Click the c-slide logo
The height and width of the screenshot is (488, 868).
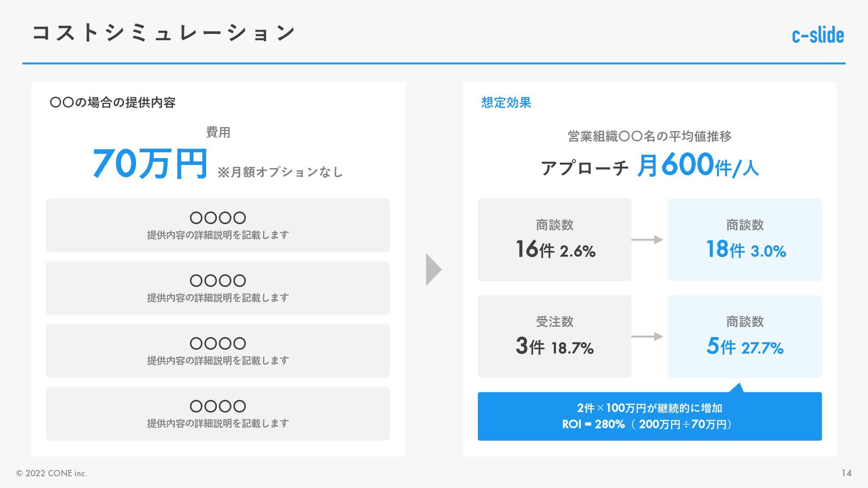[817, 35]
